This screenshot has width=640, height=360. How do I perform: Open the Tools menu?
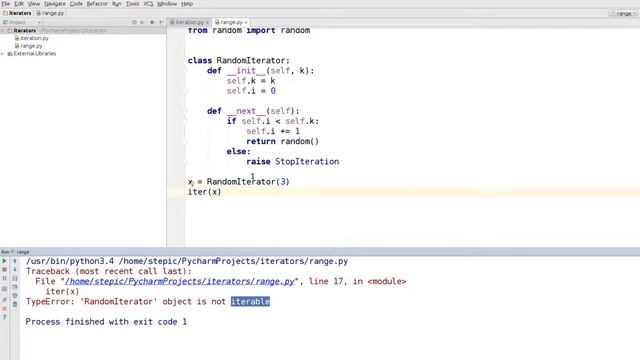[132, 4]
